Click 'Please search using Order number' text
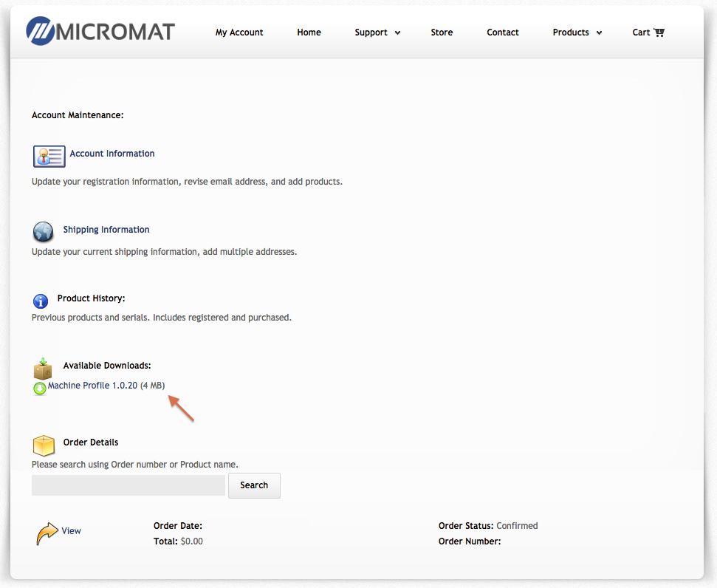This screenshot has width=717, height=588. click(135, 465)
